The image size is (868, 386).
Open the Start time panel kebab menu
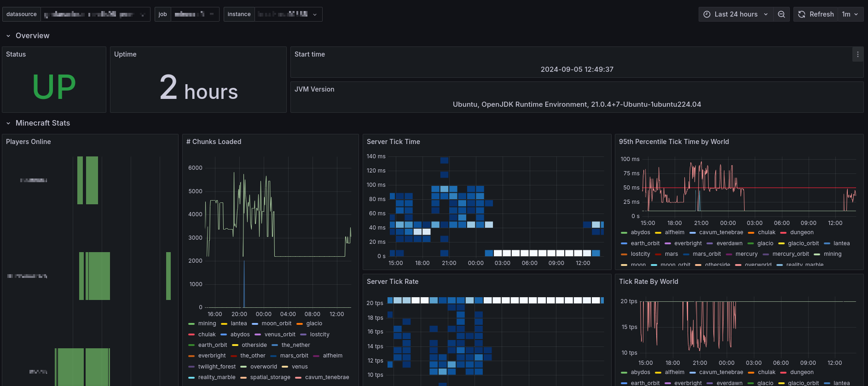point(857,54)
